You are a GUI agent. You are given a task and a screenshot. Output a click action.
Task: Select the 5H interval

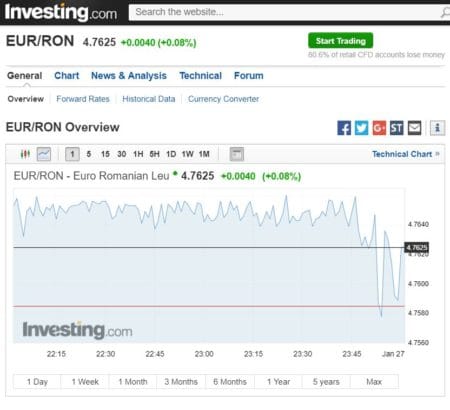pyautogui.click(x=154, y=154)
